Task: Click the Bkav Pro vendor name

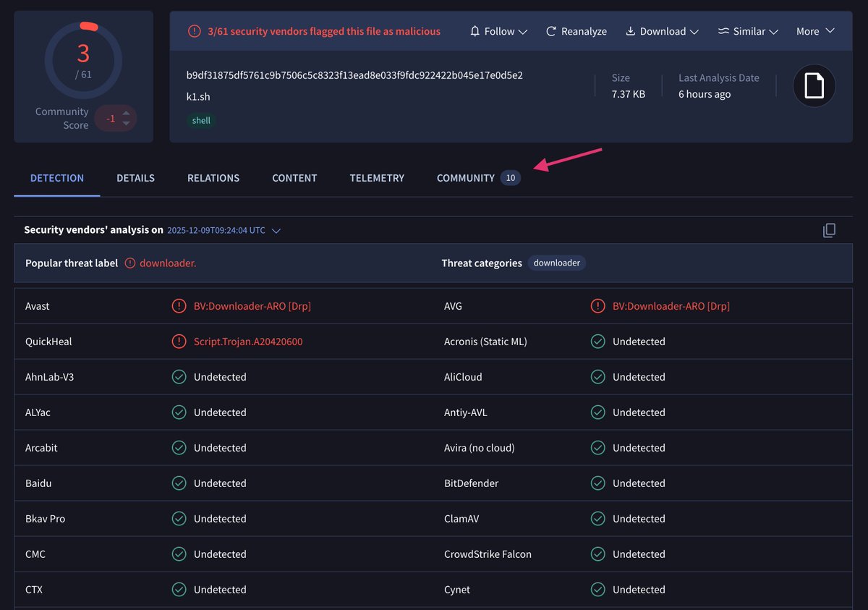Action: point(45,519)
